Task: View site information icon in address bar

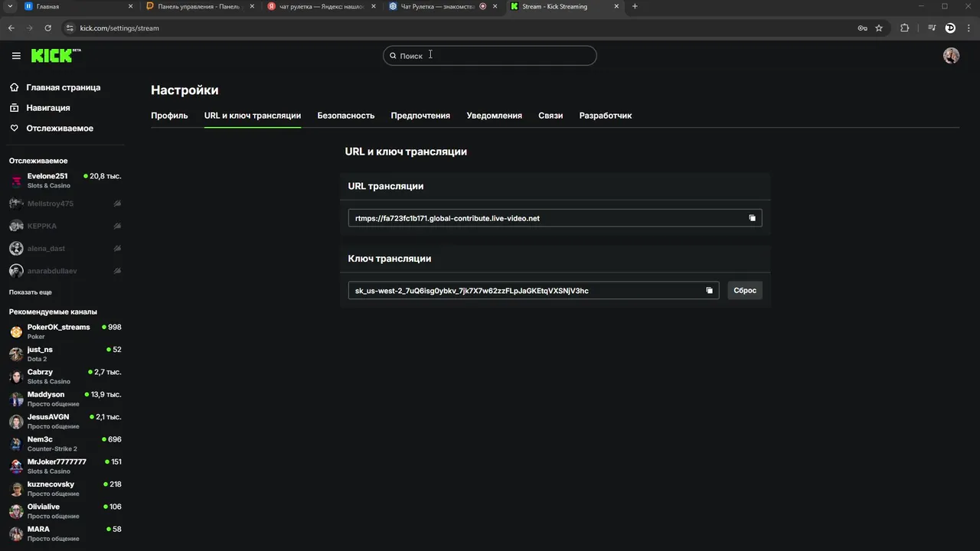Action: click(x=70, y=28)
